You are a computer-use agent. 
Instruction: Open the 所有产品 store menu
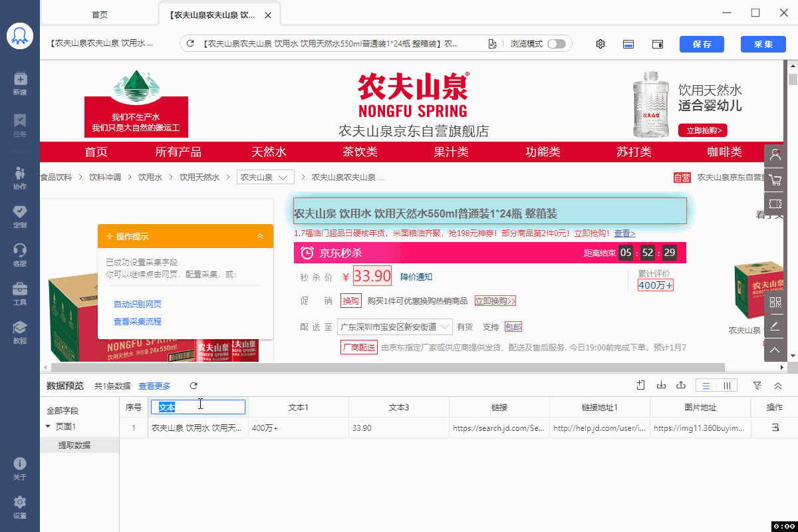[178, 152]
